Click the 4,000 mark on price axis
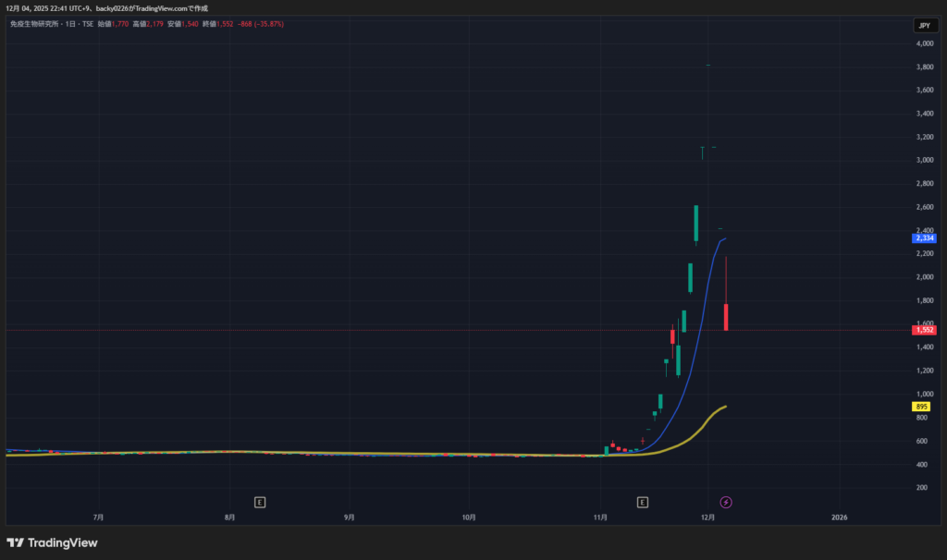Screen dimensions: 947x560 (x=924, y=44)
